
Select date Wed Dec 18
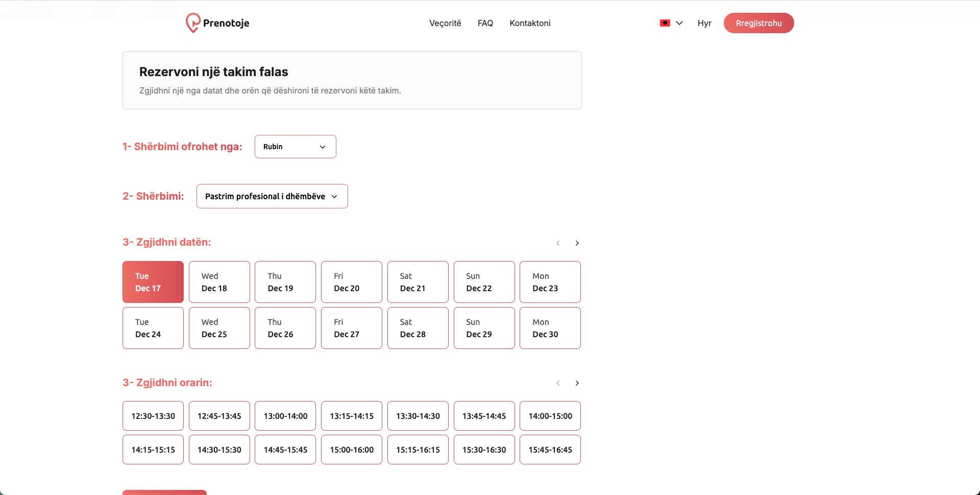219,282
